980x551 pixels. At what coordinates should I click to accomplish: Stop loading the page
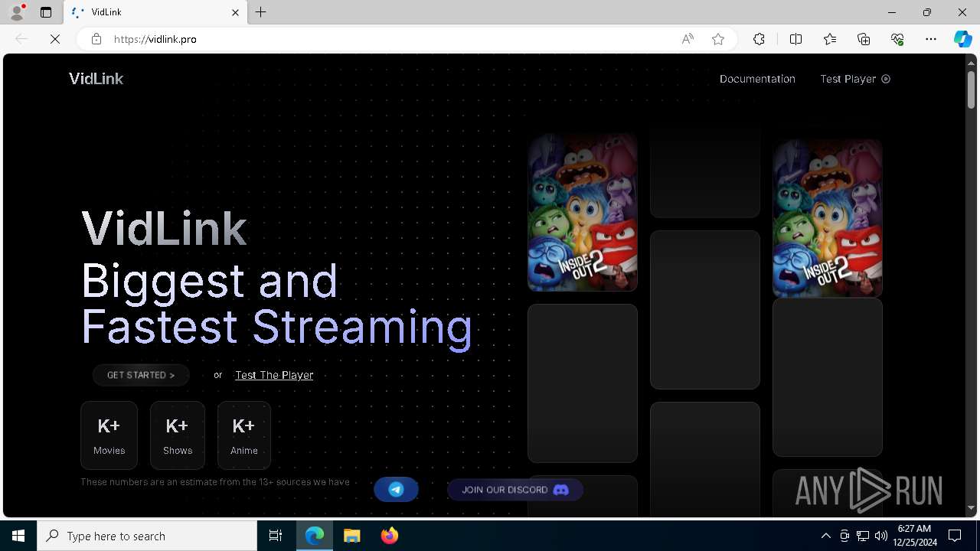coord(55,39)
